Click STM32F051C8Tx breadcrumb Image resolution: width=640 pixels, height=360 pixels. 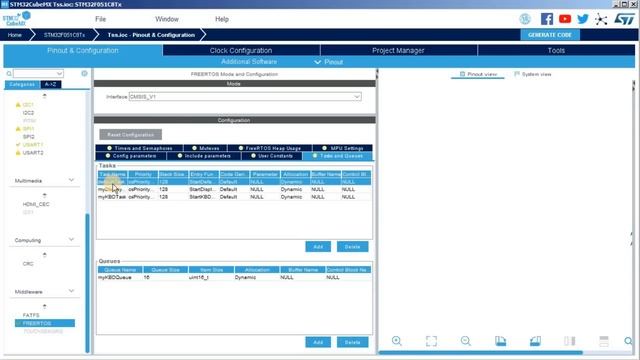(x=64, y=35)
